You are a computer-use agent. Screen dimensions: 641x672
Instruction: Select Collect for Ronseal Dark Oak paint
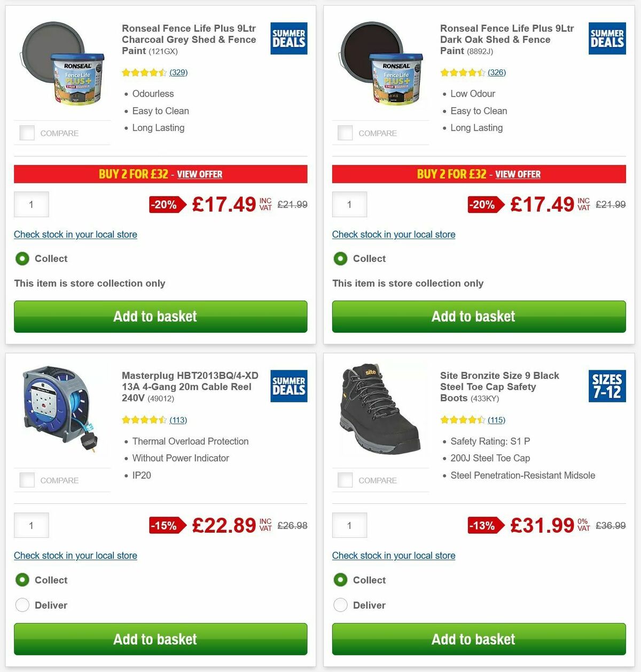pyautogui.click(x=340, y=258)
